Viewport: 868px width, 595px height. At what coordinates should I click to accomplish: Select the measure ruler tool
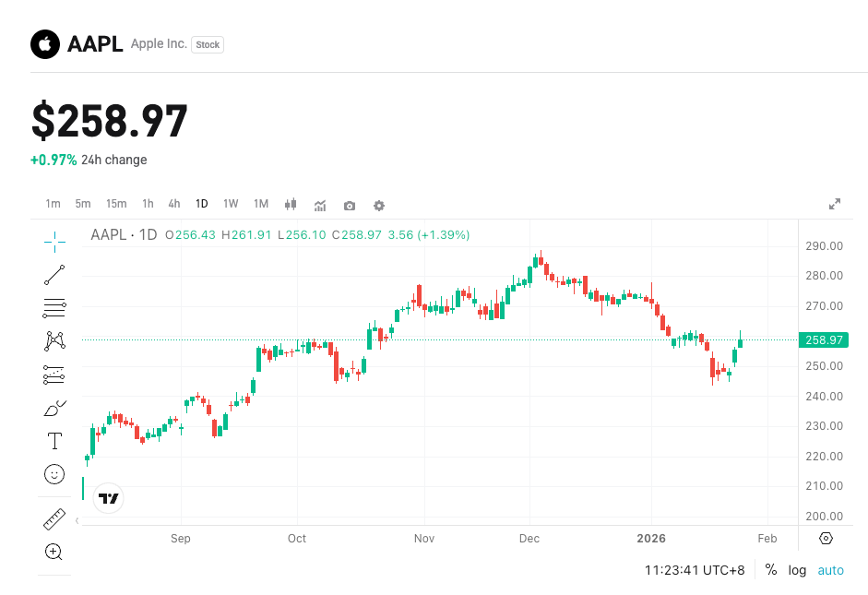54,518
